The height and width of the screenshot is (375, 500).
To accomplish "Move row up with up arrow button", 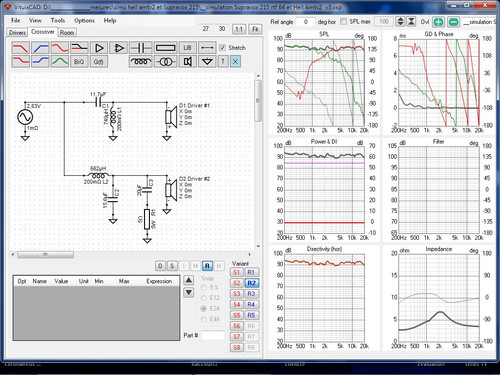I will [189, 280].
